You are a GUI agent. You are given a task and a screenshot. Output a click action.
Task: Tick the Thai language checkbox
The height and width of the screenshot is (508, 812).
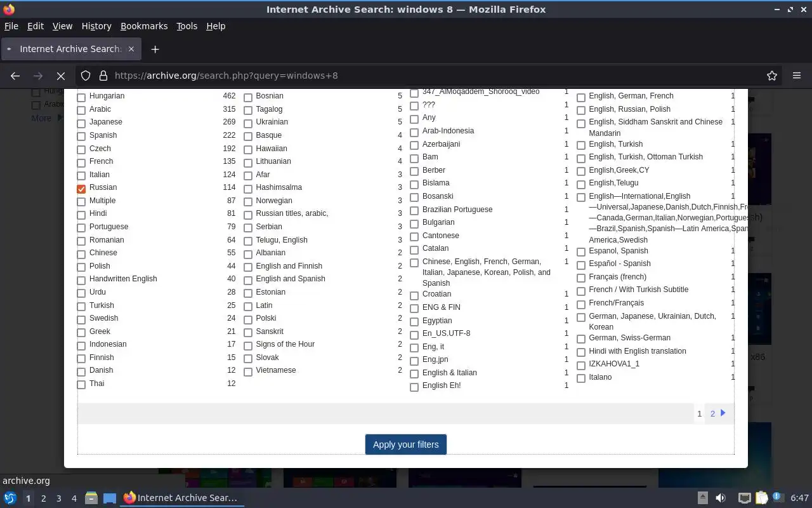[81, 385]
